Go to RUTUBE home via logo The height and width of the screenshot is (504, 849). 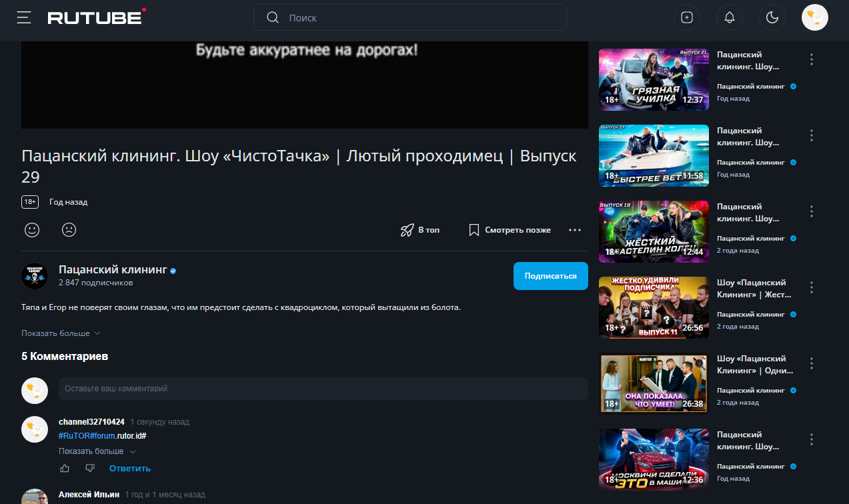pyautogui.click(x=97, y=17)
